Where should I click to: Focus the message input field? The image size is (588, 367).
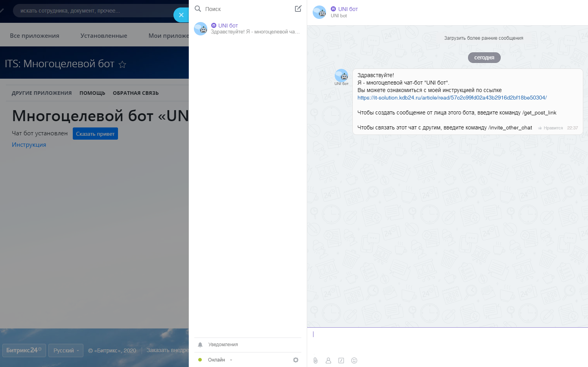(448, 340)
